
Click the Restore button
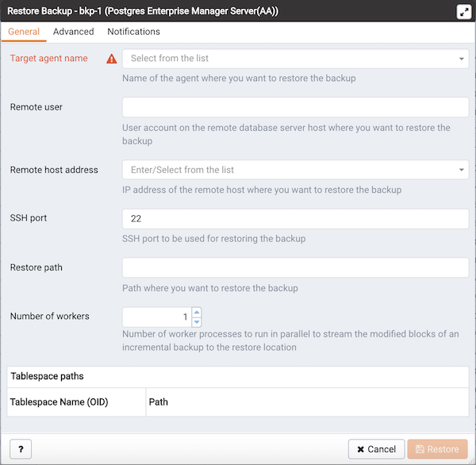coord(437,449)
